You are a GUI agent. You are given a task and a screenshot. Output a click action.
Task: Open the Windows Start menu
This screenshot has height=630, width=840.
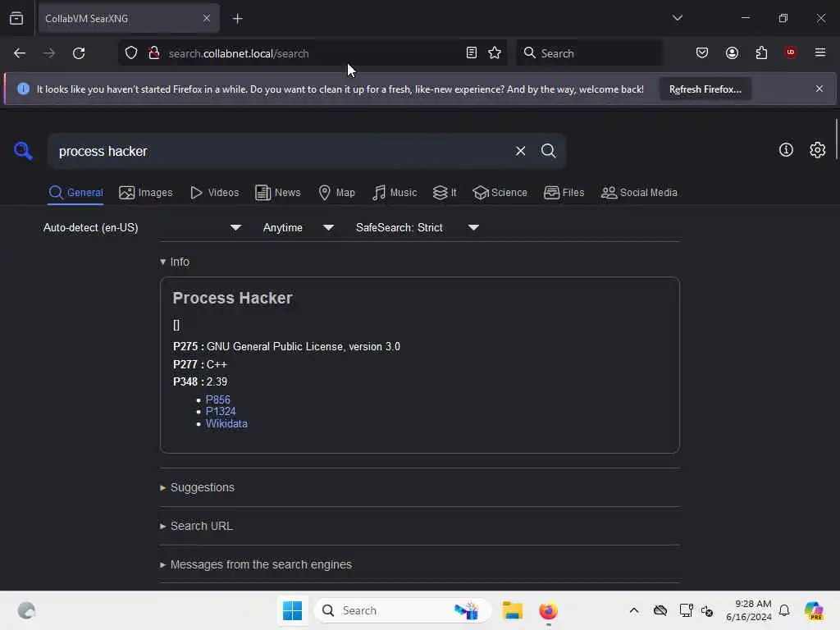point(293,610)
